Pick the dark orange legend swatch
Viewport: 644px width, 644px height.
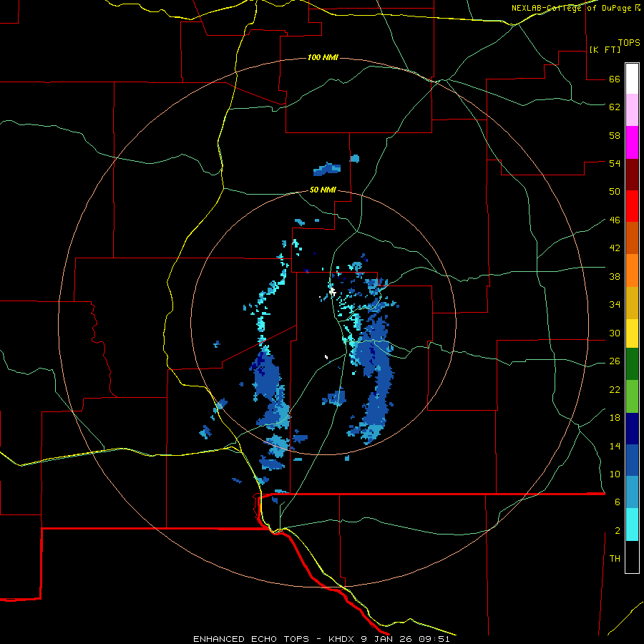pyautogui.click(x=632, y=238)
